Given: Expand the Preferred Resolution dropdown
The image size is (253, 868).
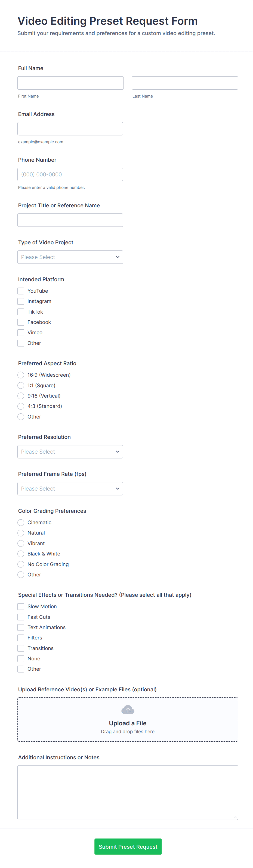Looking at the screenshot, I should (70, 451).
